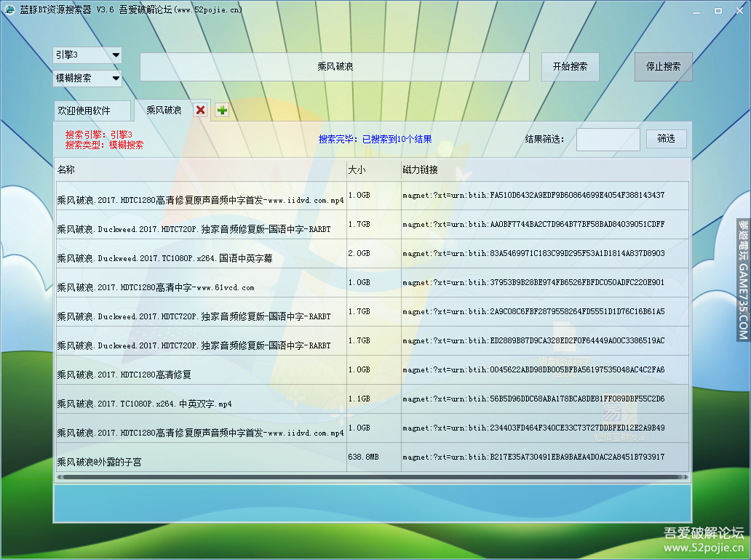Screen dimensions: 751x560
Task: Click magnet link starting with B217E35A7304
Action: (533, 457)
